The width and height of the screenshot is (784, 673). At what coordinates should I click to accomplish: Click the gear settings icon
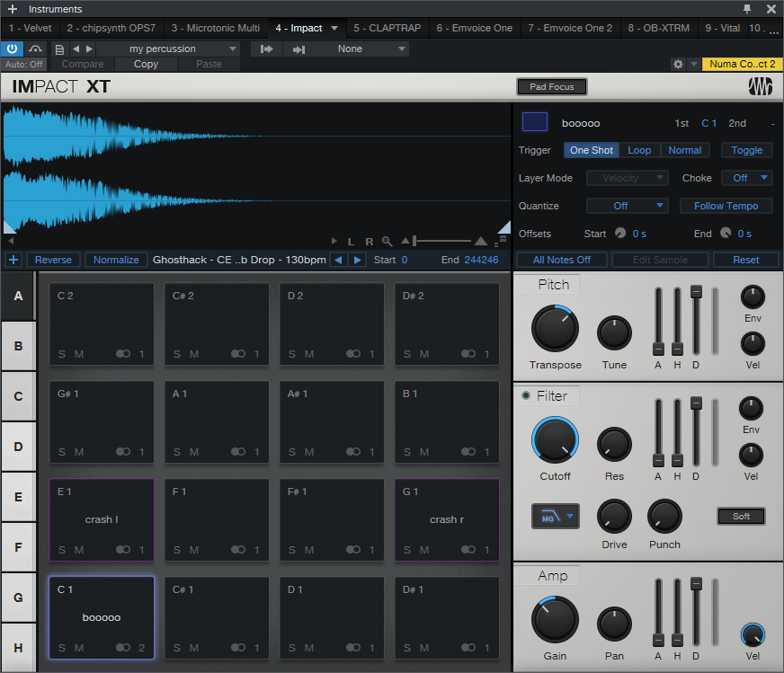pyautogui.click(x=678, y=65)
